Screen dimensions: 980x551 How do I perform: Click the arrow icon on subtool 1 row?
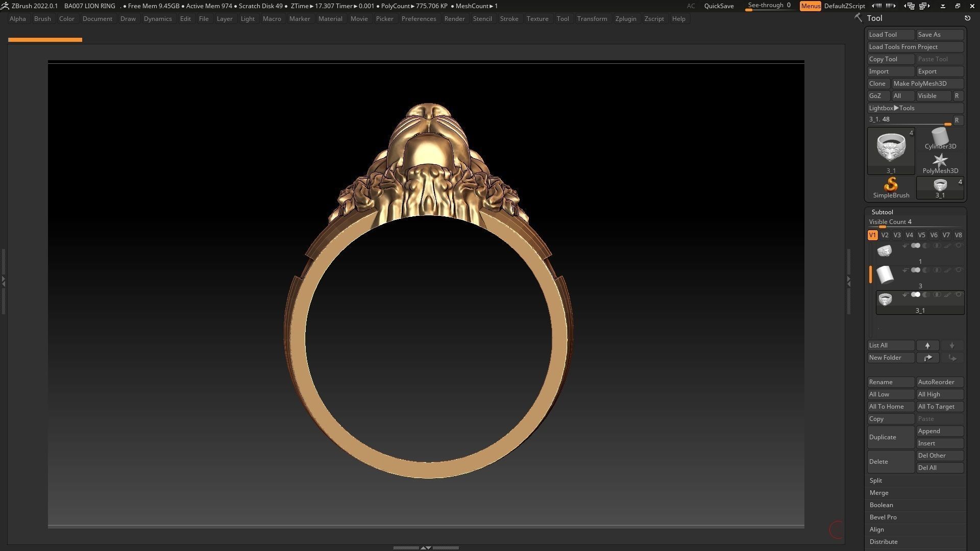(x=905, y=246)
